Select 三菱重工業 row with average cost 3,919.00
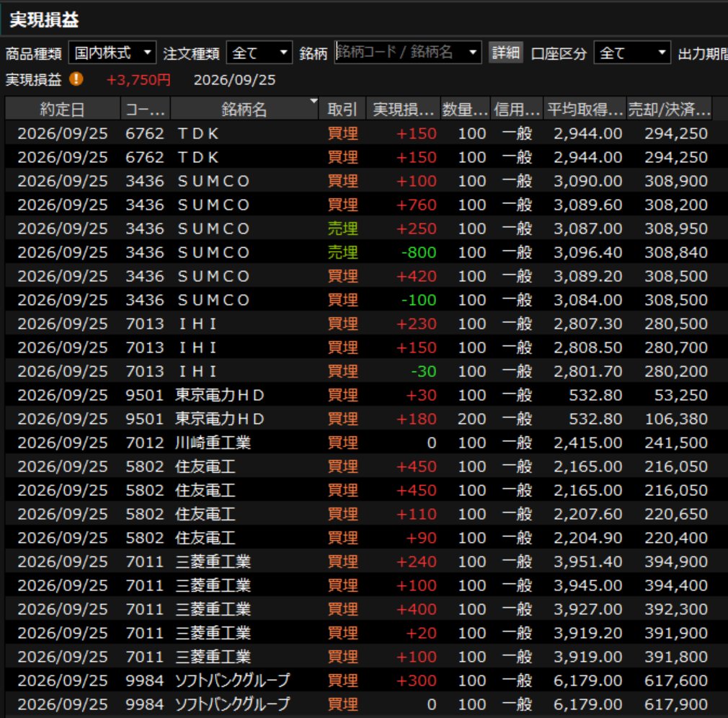 (x=358, y=656)
